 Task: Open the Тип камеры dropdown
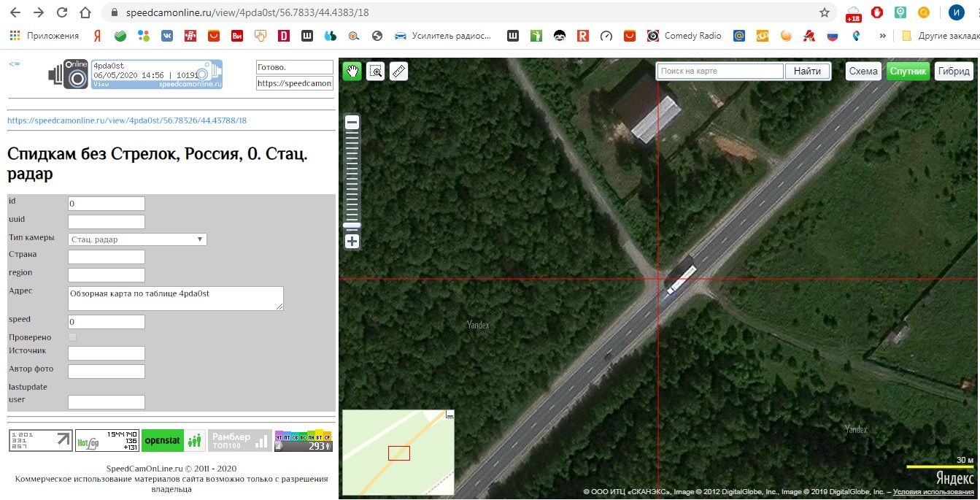click(137, 239)
